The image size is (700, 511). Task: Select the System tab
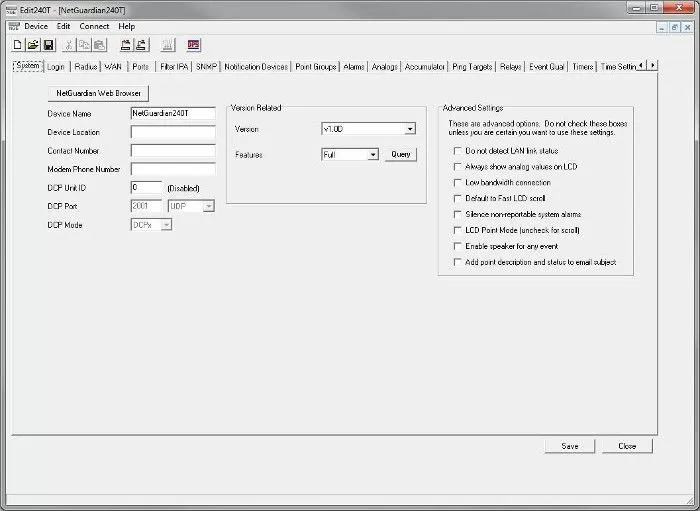pyautogui.click(x=28, y=66)
